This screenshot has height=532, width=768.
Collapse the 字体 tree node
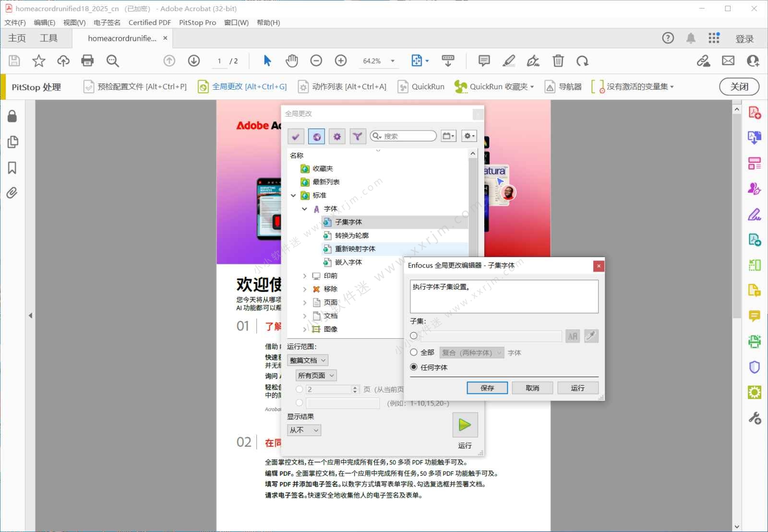(x=304, y=209)
